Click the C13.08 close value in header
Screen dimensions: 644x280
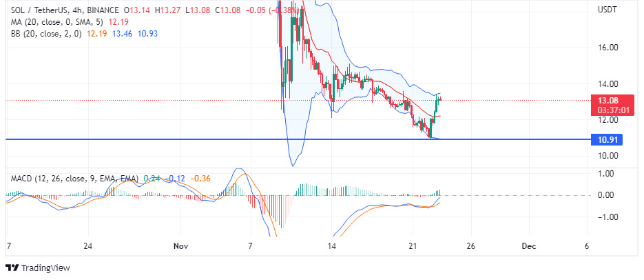click(227, 10)
